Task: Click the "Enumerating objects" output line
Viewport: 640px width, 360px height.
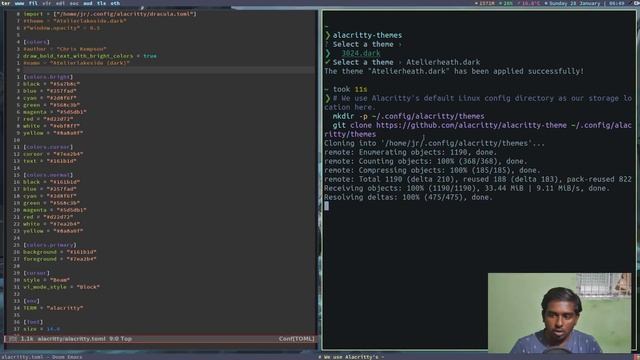Action: (x=411, y=152)
